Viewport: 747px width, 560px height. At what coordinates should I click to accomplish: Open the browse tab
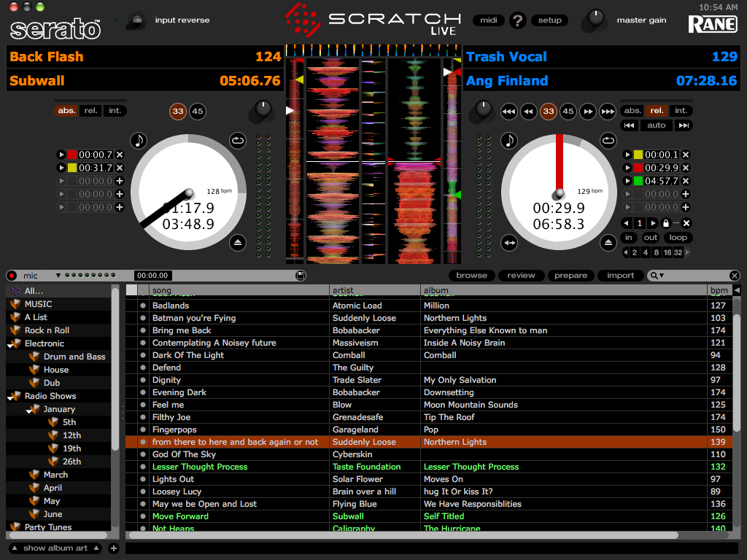point(472,276)
